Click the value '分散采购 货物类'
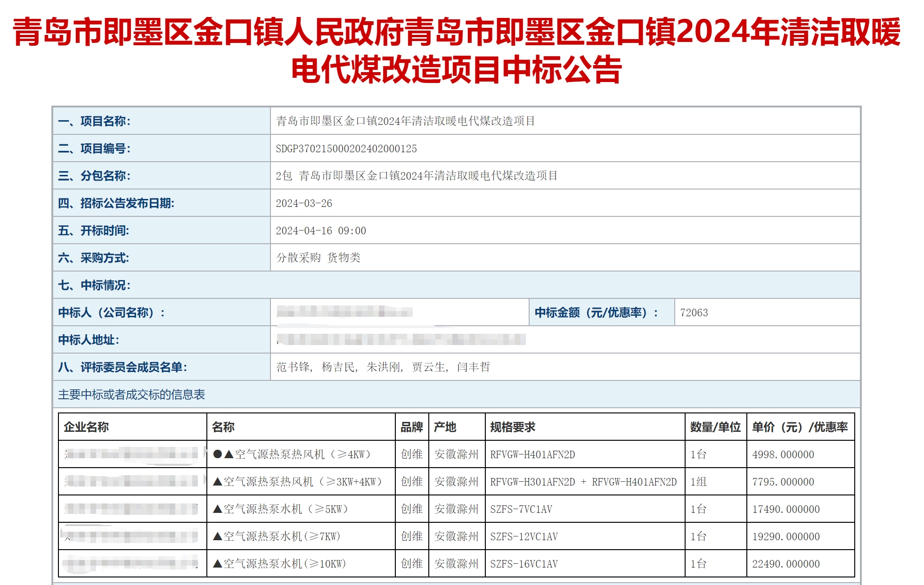Image resolution: width=924 pixels, height=585 pixels. tap(318, 258)
